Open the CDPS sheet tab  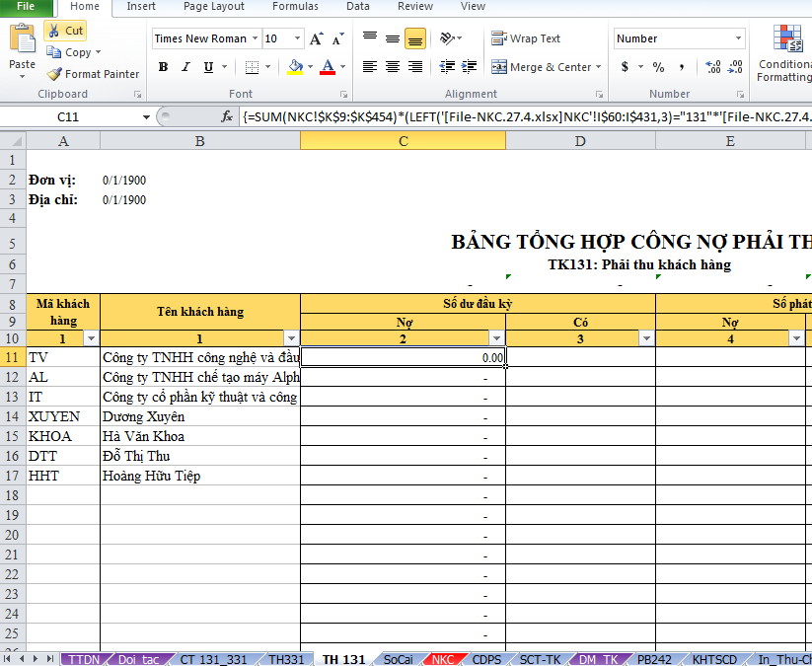(486, 659)
